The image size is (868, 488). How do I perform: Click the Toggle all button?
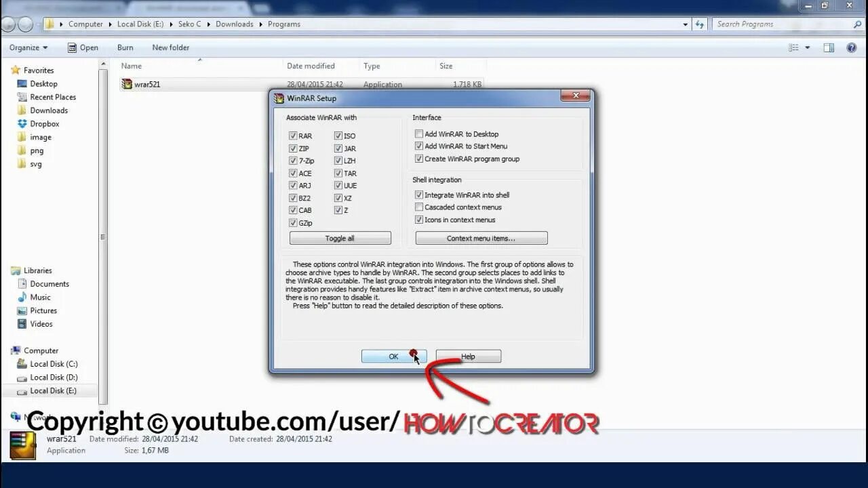tap(340, 239)
